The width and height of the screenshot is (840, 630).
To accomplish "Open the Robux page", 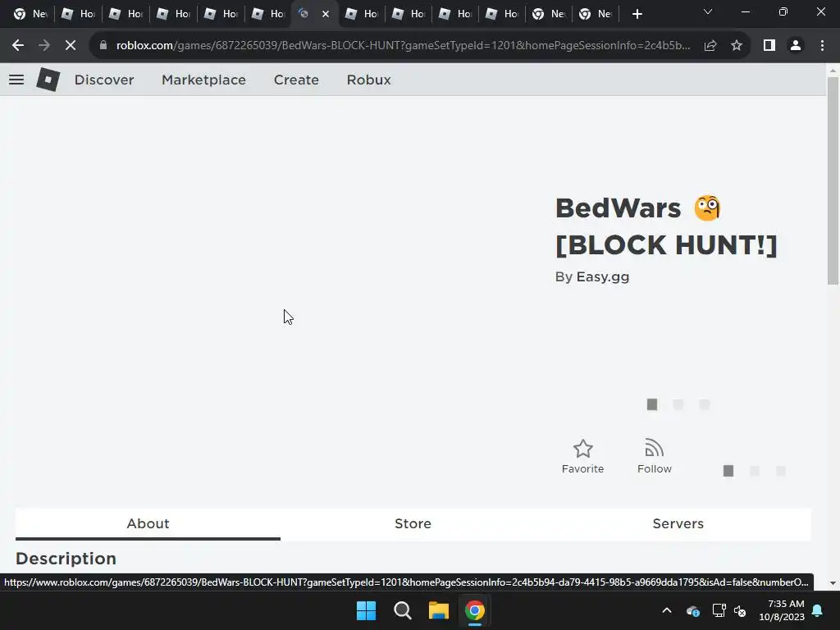I will (x=368, y=80).
